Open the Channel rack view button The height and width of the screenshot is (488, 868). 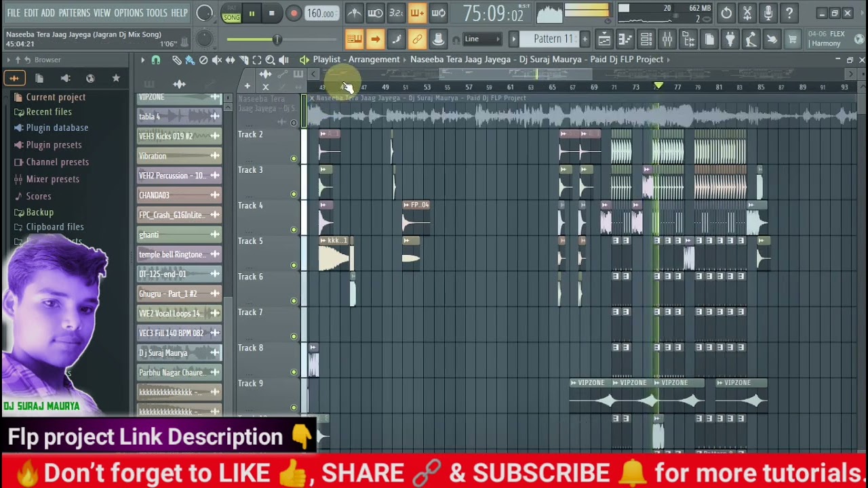pos(646,39)
